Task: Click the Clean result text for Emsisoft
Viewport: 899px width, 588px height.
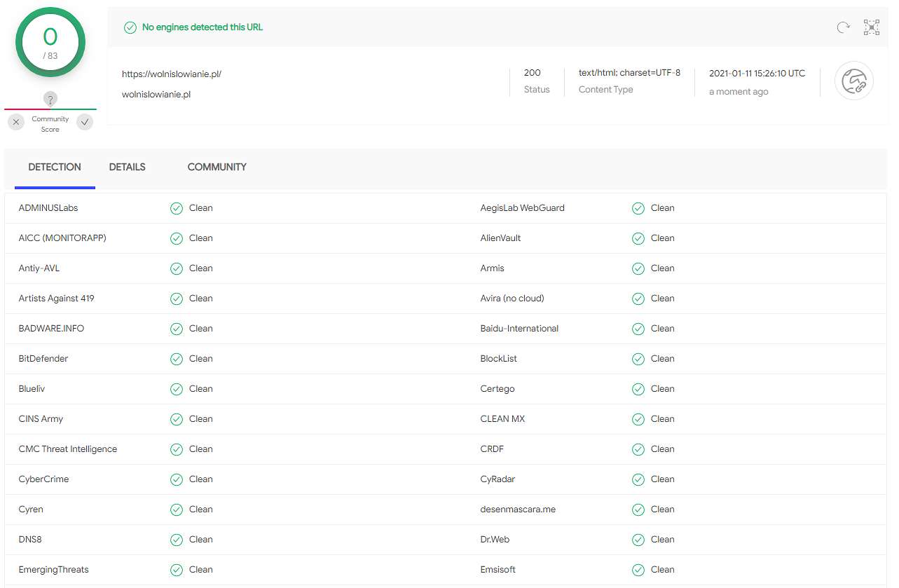Action: pyautogui.click(x=663, y=570)
